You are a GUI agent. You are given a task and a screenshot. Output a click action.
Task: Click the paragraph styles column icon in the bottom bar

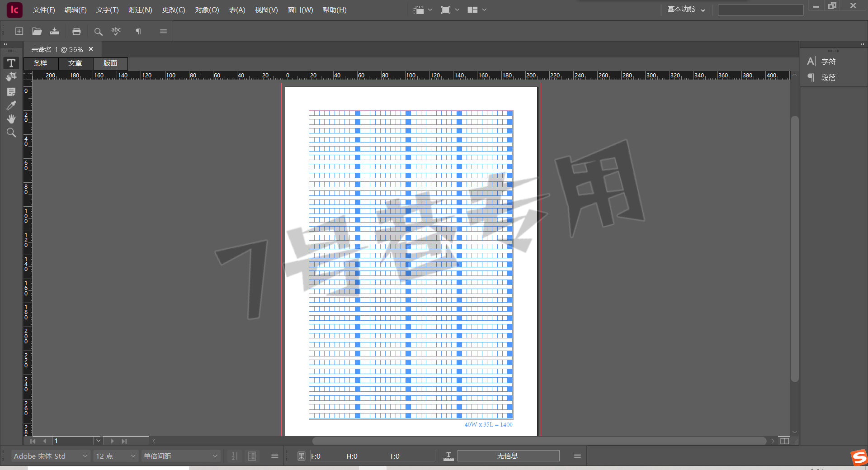click(252, 456)
